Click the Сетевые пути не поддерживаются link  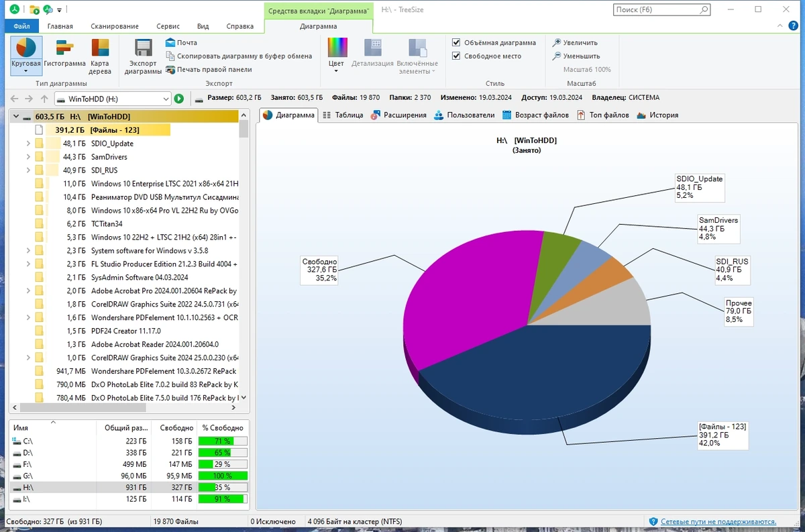pos(718,521)
